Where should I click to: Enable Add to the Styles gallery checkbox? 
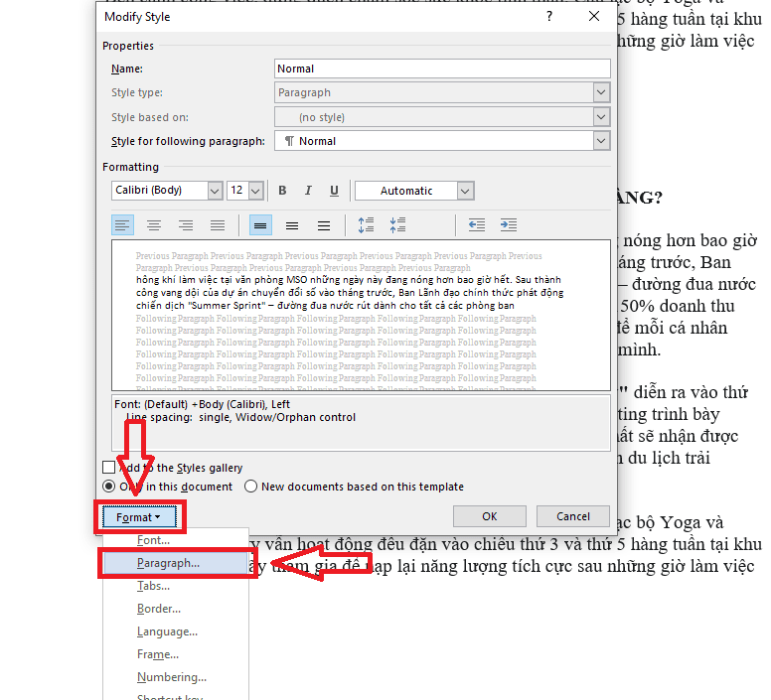click(x=109, y=468)
